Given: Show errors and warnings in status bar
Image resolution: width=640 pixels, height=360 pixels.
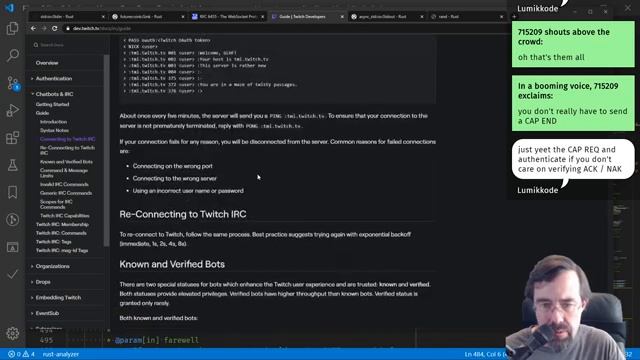Looking at the screenshot, I should pyautogui.click(x=22, y=354).
